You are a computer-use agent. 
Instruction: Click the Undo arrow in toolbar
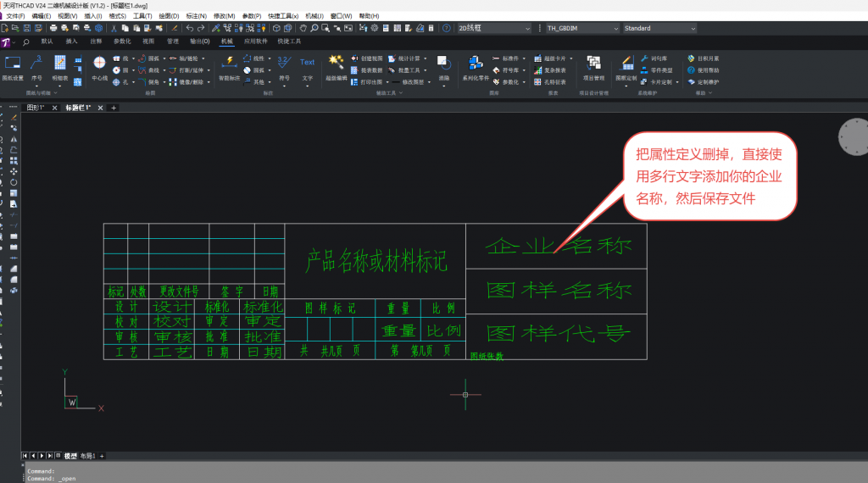coord(189,28)
